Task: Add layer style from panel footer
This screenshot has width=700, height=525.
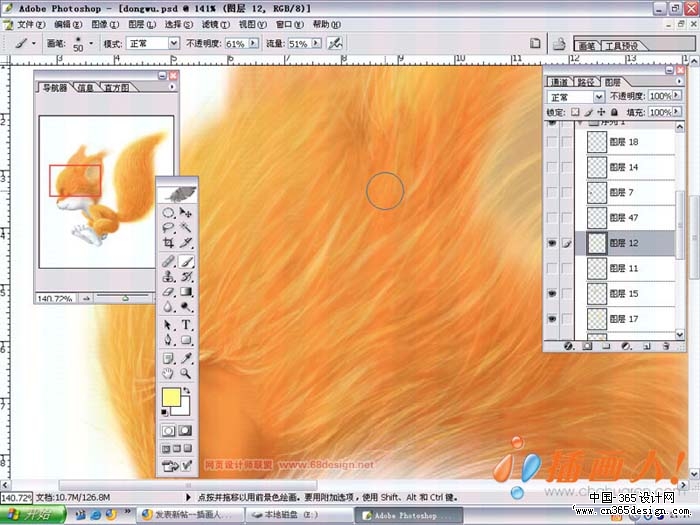Action: (568, 346)
